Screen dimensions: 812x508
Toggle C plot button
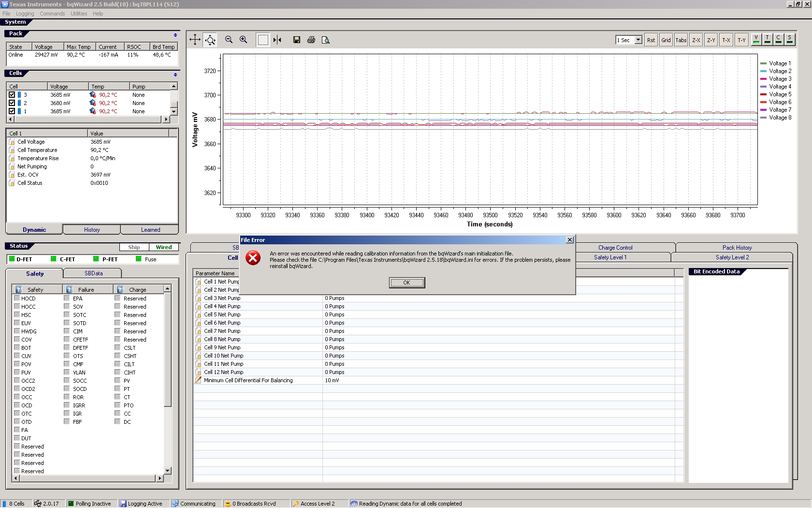[779, 40]
